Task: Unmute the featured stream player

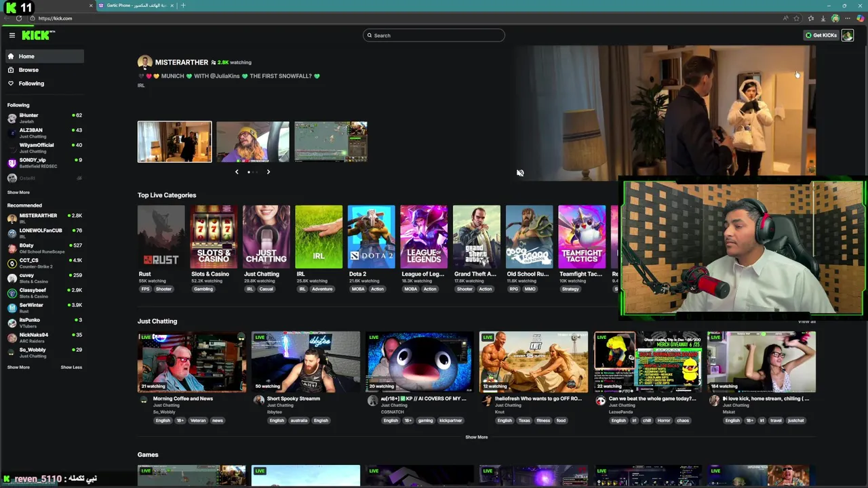Action: click(520, 173)
